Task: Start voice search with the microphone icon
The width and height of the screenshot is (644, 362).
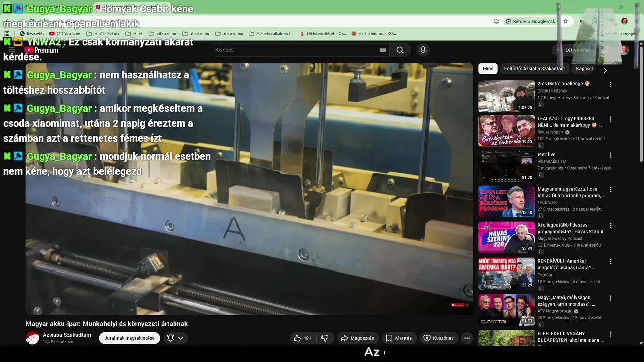Action: coord(423,50)
